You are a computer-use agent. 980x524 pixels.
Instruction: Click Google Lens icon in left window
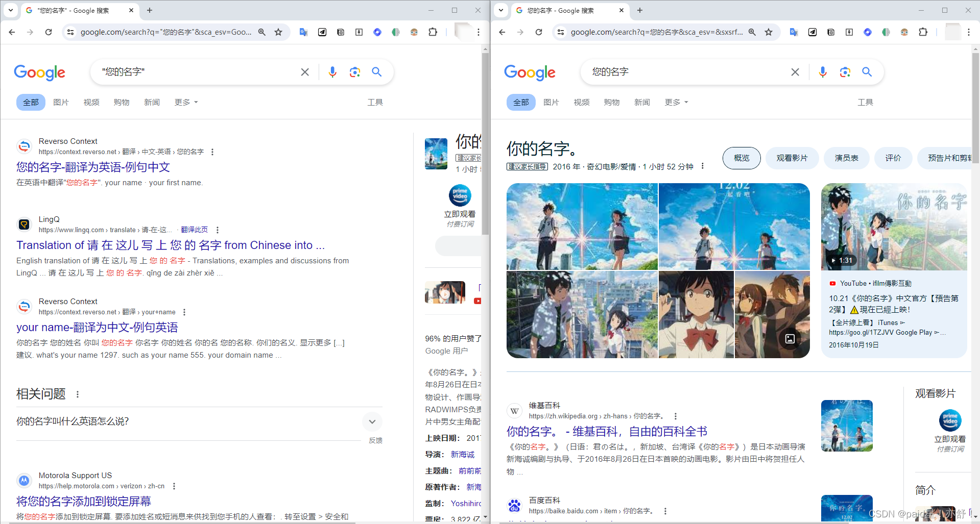[x=355, y=72]
